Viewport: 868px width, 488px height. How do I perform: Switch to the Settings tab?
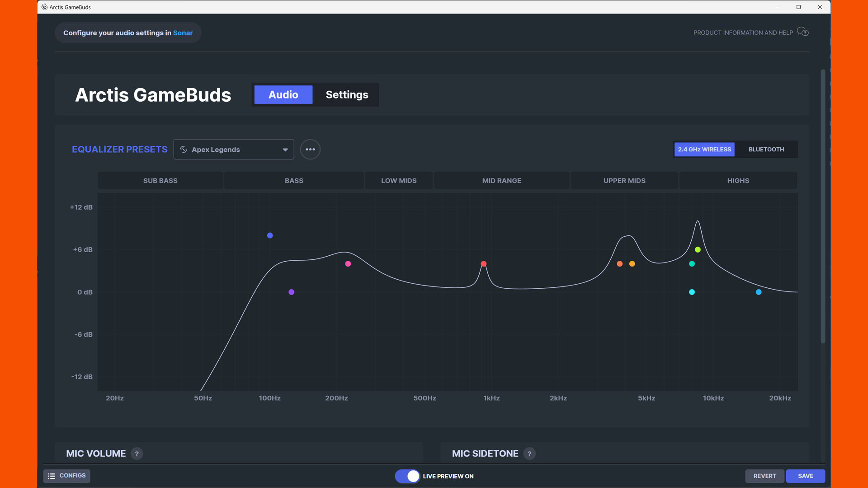[x=347, y=94]
